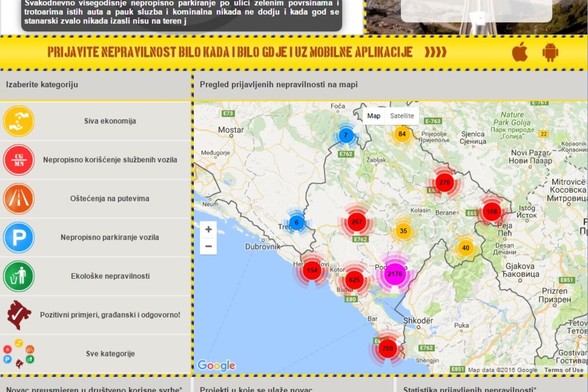588x392 pixels.
Task: Click the Ekološke nepravilnosti category label
Action: tap(110, 276)
